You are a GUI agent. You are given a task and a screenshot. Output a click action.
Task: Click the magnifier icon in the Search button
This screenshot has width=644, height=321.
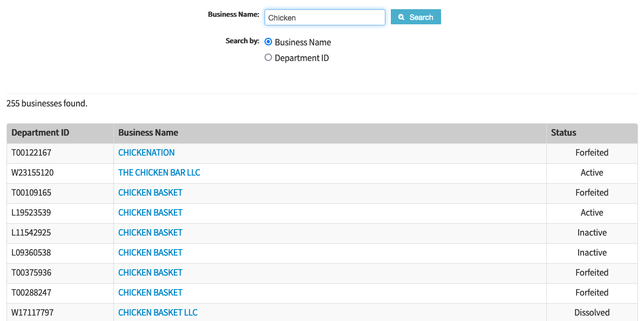coord(401,17)
